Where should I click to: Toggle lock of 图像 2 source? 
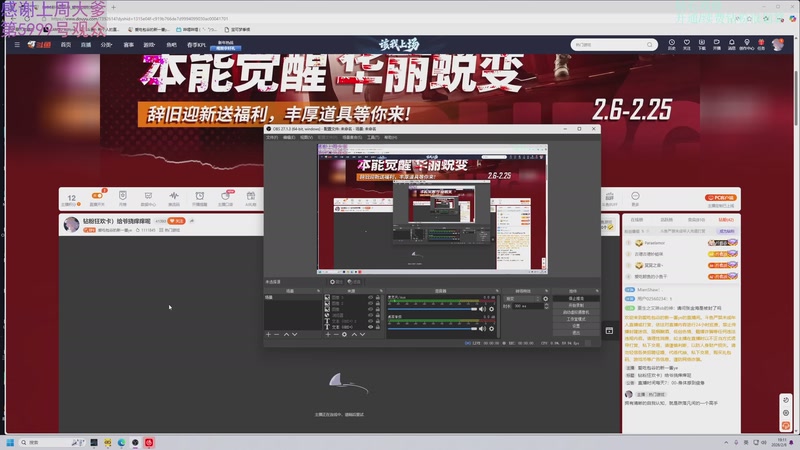click(x=378, y=303)
